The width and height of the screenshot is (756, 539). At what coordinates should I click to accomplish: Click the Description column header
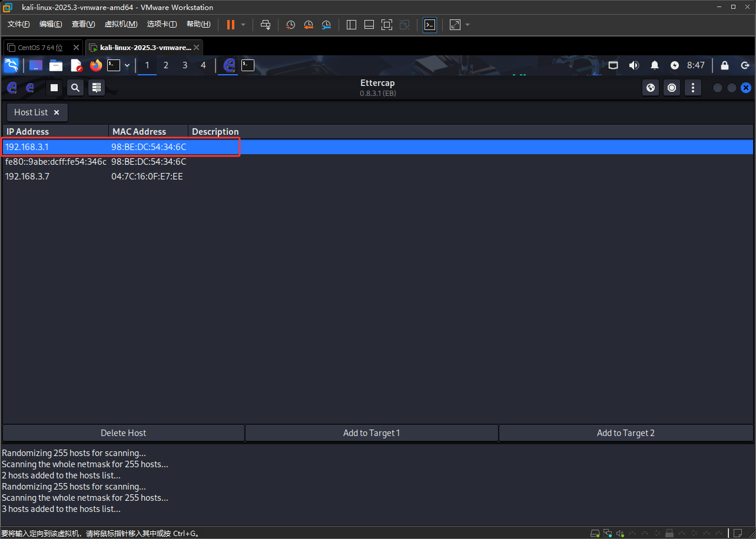tap(470, 132)
